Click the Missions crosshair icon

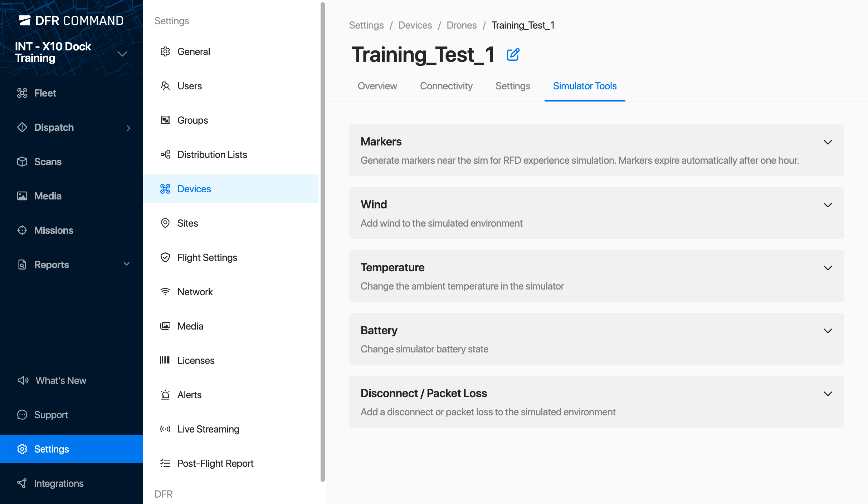22,230
